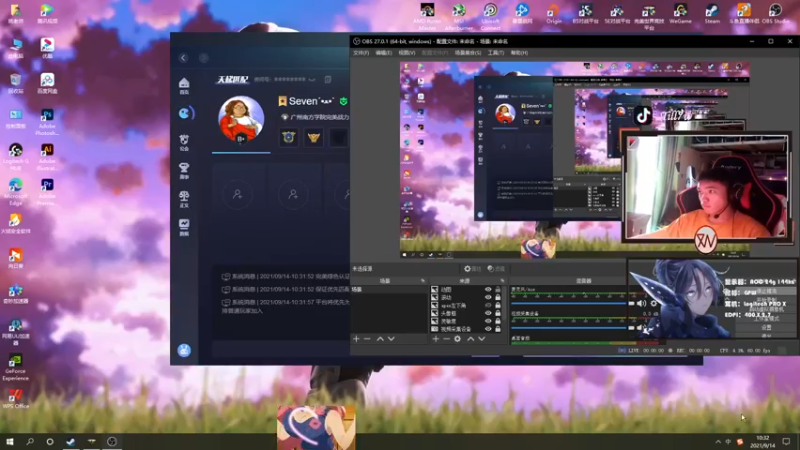Open the 视图(V) menu in OBS
Image resolution: width=800 pixels, height=450 pixels.
click(407, 53)
